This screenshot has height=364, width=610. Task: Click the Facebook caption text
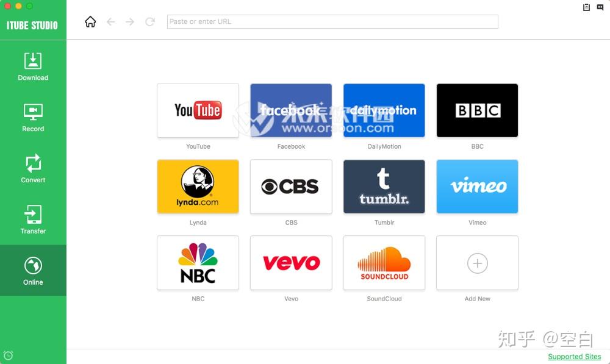coord(291,146)
